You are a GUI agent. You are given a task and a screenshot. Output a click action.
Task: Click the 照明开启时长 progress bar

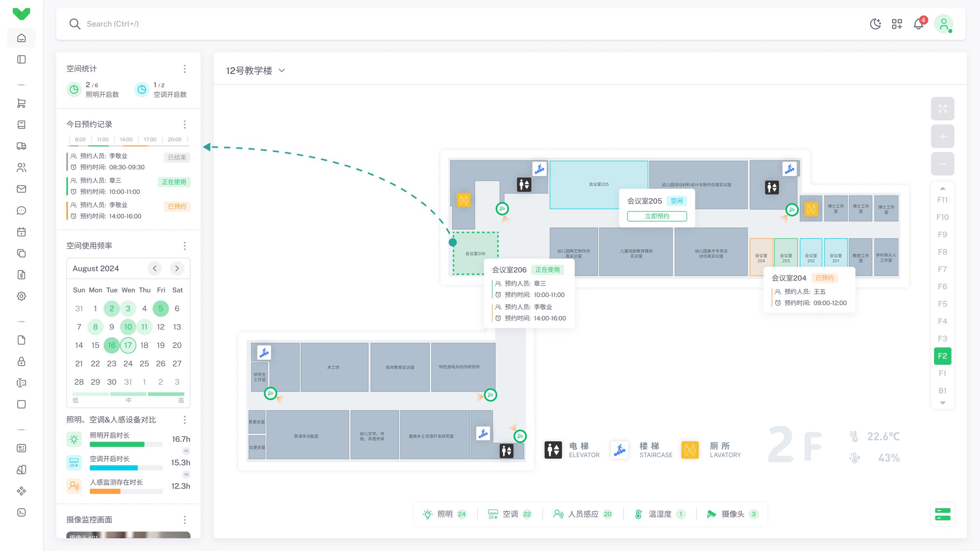[x=126, y=444]
